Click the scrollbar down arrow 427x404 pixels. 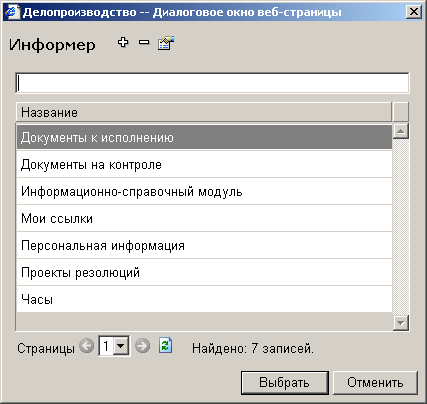[x=401, y=323]
